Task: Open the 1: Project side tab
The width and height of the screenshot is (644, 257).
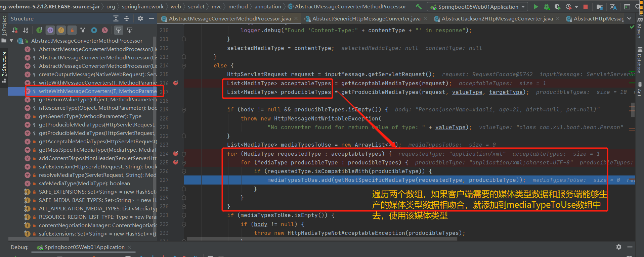Action: (4, 29)
